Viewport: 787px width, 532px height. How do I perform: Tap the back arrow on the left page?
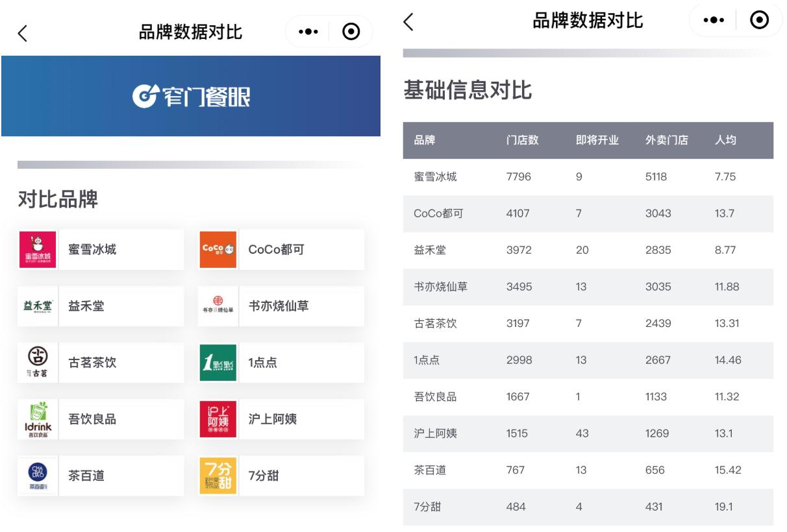pyautogui.click(x=21, y=30)
